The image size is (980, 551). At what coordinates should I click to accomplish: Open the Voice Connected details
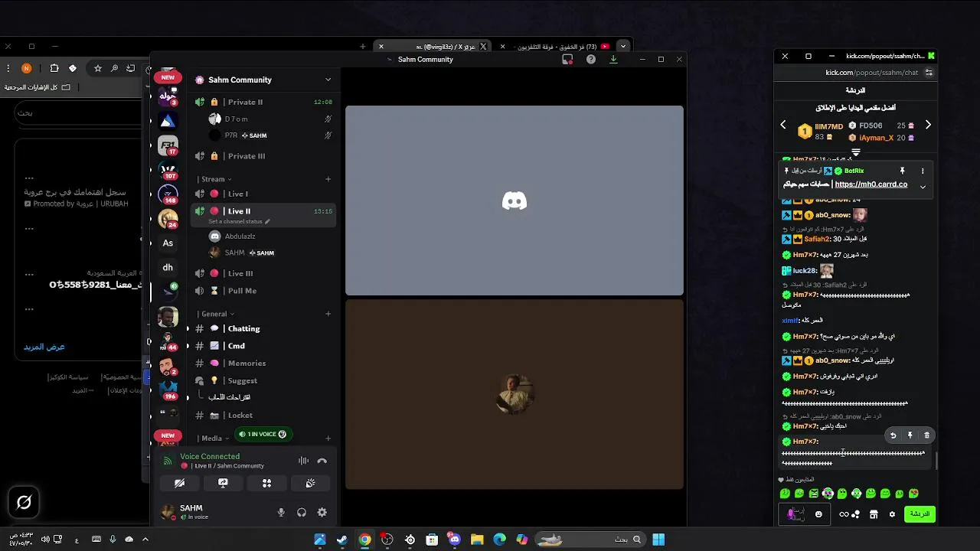[210, 456]
